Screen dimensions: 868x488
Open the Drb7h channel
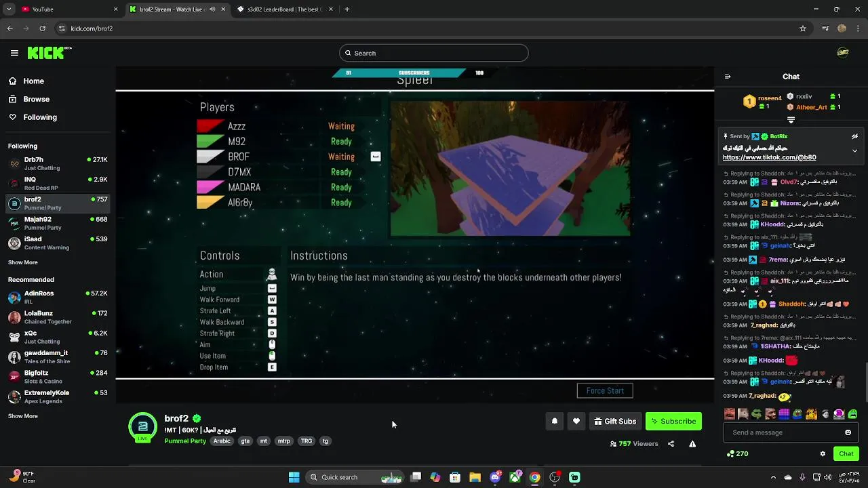coord(58,163)
